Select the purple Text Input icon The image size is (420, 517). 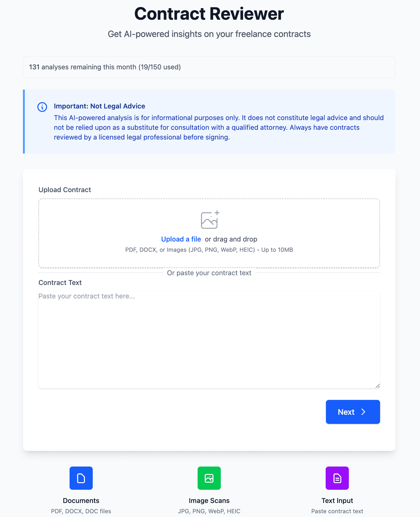[337, 478]
